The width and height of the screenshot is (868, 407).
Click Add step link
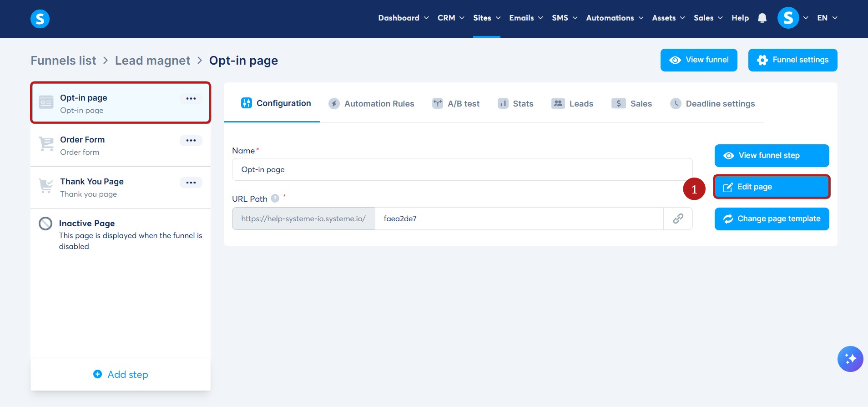tap(121, 374)
